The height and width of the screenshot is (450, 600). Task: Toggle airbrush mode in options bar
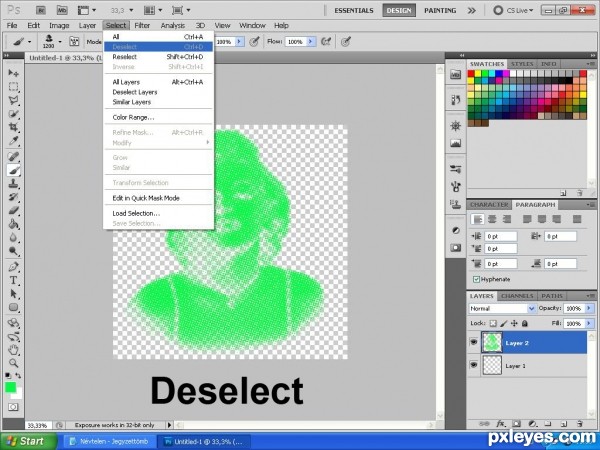(x=326, y=41)
